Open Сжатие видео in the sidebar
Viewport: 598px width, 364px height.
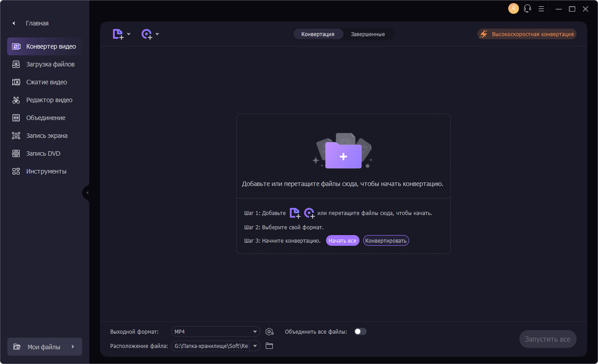tap(45, 82)
